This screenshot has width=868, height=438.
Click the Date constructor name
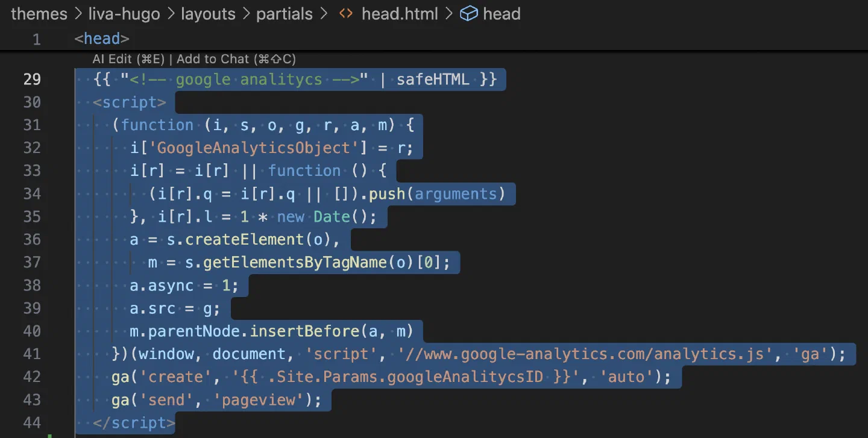pyautogui.click(x=332, y=216)
